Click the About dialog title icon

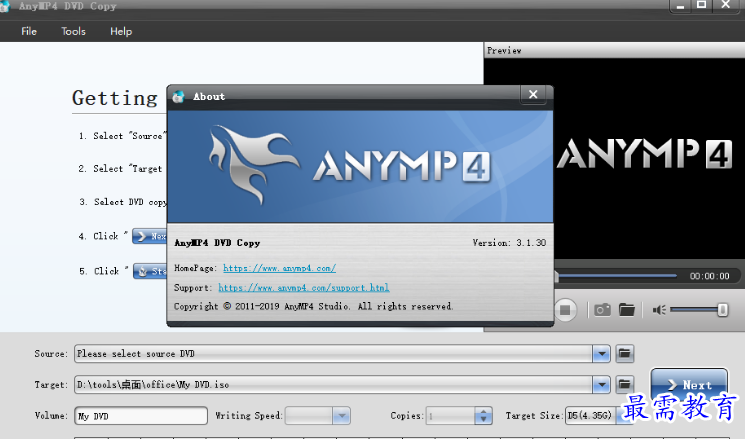(179, 96)
